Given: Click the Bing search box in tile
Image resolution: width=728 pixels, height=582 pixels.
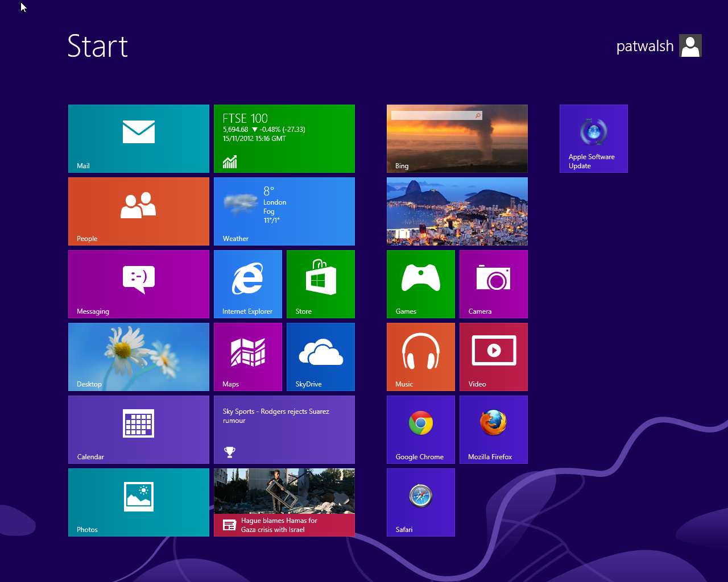Looking at the screenshot, I should pyautogui.click(x=437, y=115).
